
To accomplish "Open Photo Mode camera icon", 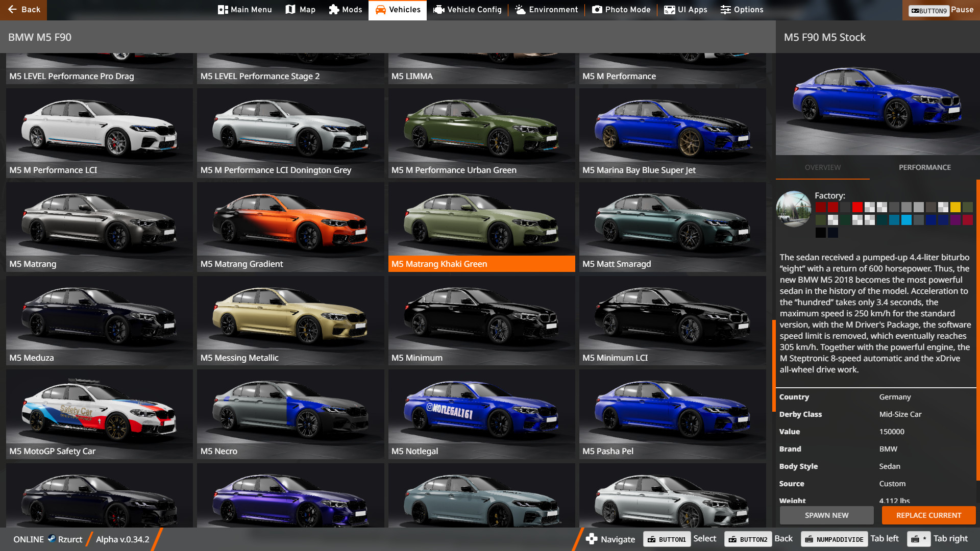I will [597, 10].
